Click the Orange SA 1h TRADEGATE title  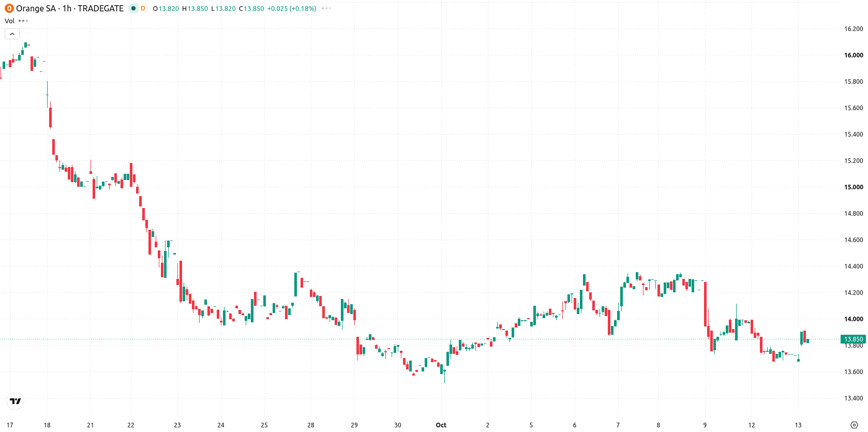70,8
